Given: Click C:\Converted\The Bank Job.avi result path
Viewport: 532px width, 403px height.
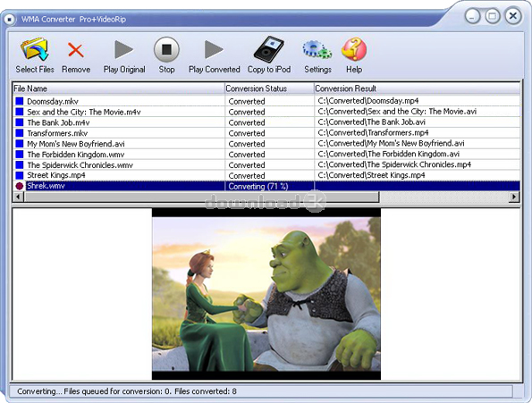Looking at the screenshot, I should tap(372, 122).
